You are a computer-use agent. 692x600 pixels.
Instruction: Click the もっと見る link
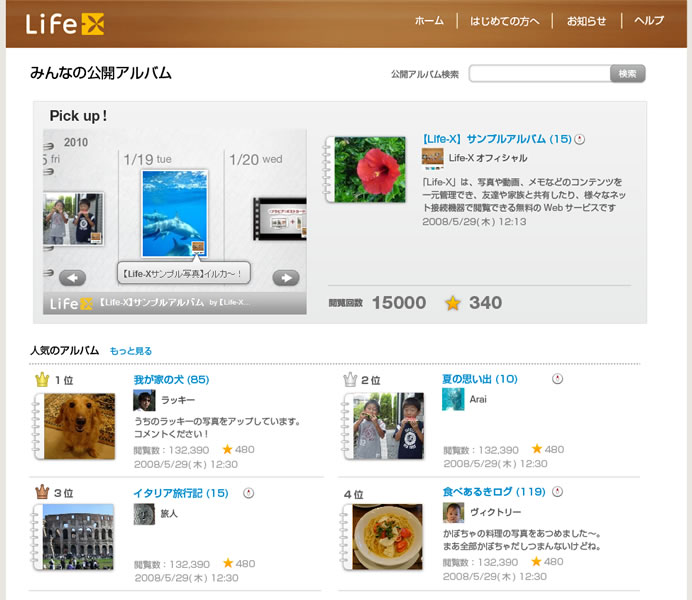point(131,351)
